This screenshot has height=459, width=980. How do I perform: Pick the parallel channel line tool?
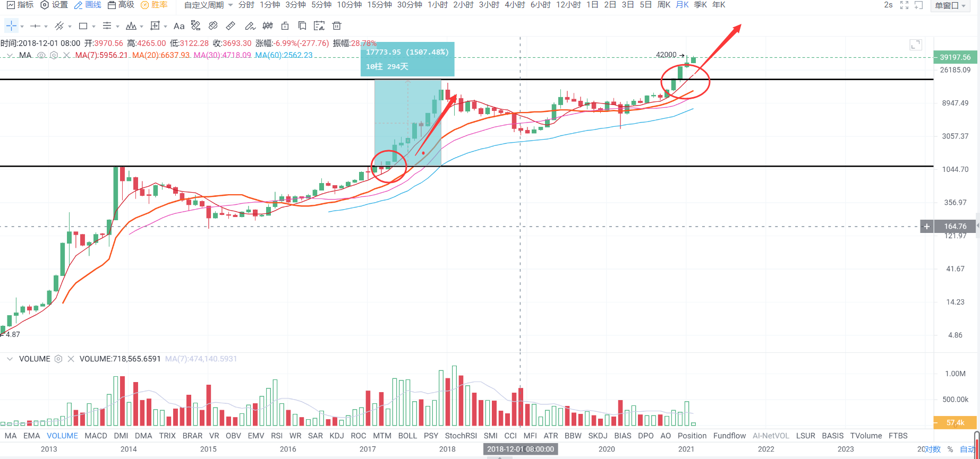click(59, 25)
